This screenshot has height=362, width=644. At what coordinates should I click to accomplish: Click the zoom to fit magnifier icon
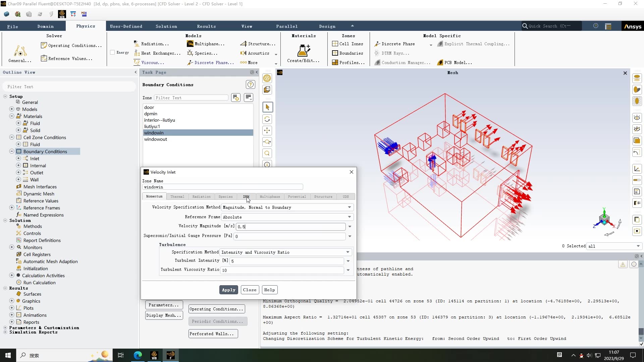pyautogui.click(x=267, y=154)
